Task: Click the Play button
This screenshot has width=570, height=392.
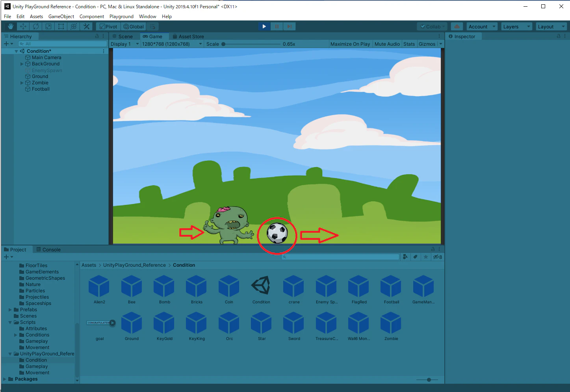Action: coord(264,26)
